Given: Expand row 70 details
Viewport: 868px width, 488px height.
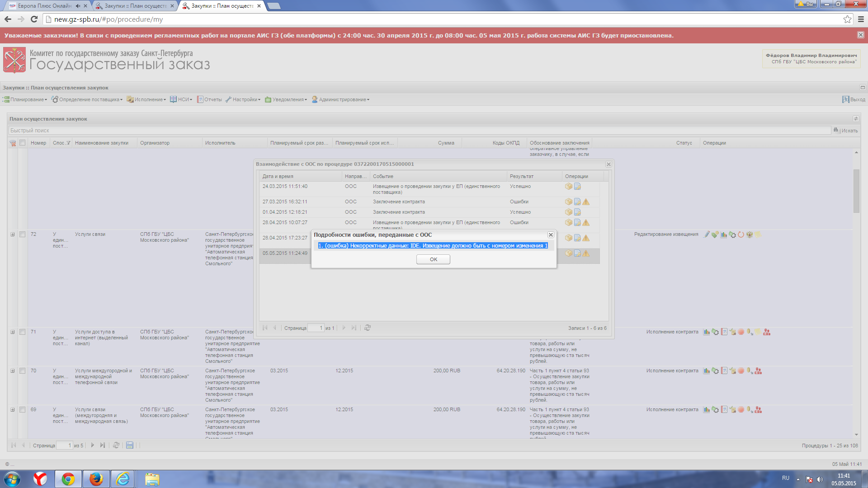Looking at the screenshot, I should pyautogui.click(x=13, y=371).
